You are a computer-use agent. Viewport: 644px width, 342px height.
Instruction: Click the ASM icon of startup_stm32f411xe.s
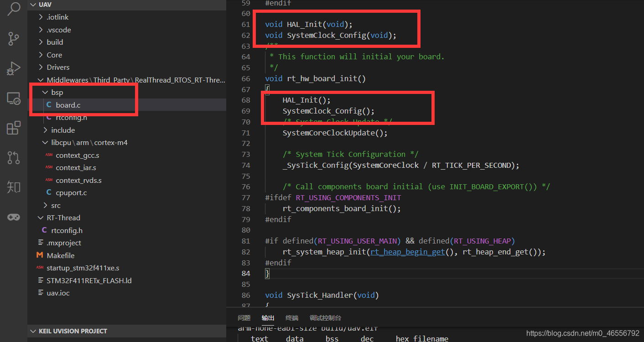(x=40, y=268)
